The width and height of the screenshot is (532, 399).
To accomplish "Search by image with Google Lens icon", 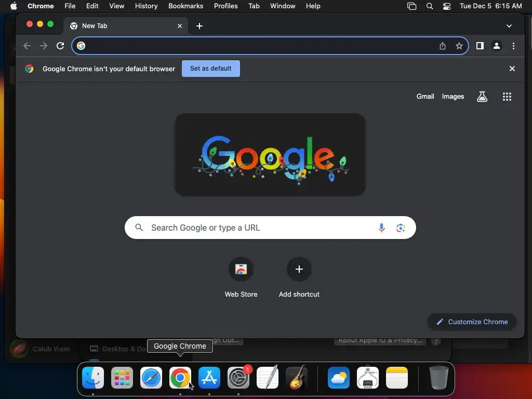I will [401, 228].
